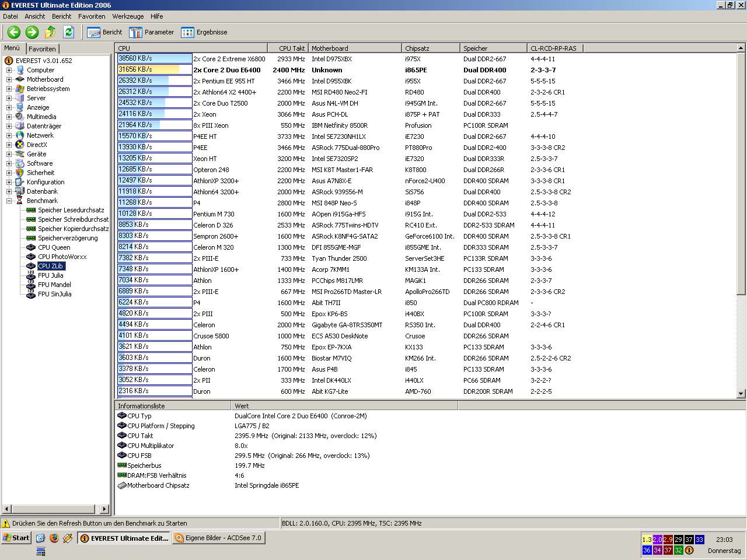Click the Up level arrow toolbar icon
Viewport: 747px width, 560px height.
coord(50,32)
